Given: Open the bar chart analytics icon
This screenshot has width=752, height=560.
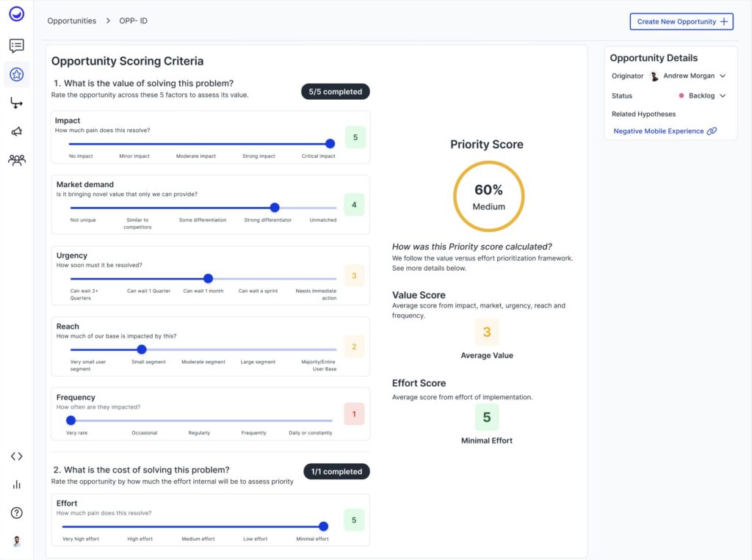Looking at the screenshot, I should pyautogui.click(x=16, y=484).
